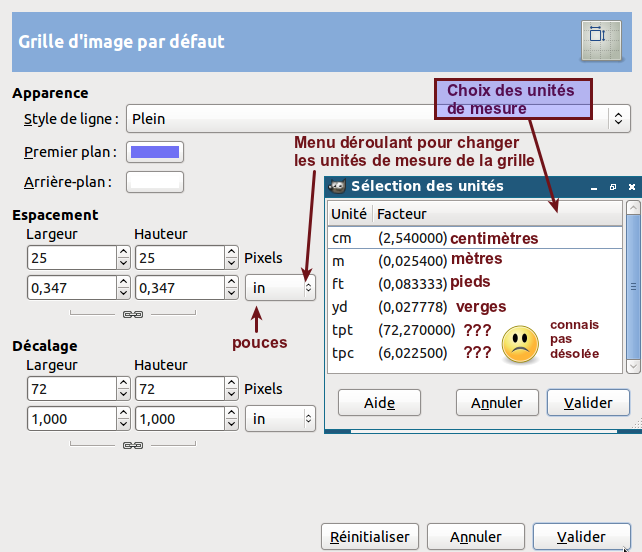Open the Décalage unit dropdown showing in
The width and height of the screenshot is (642, 552).
point(280,419)
